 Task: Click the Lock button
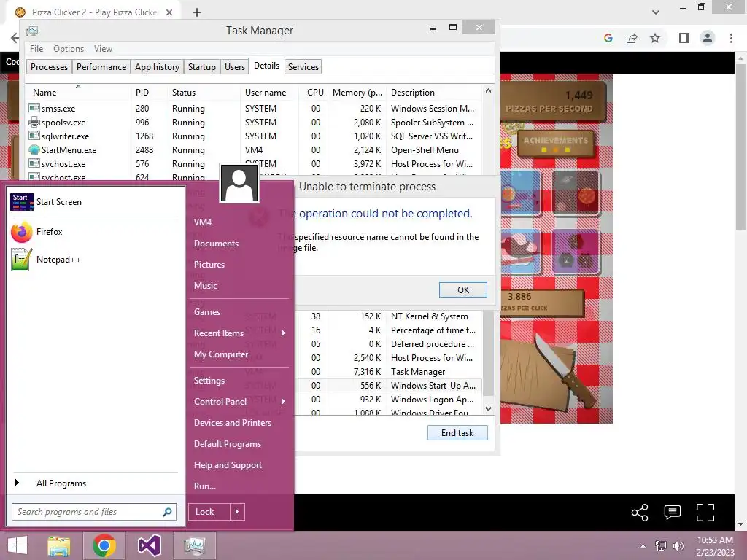(x=209, y=512)
